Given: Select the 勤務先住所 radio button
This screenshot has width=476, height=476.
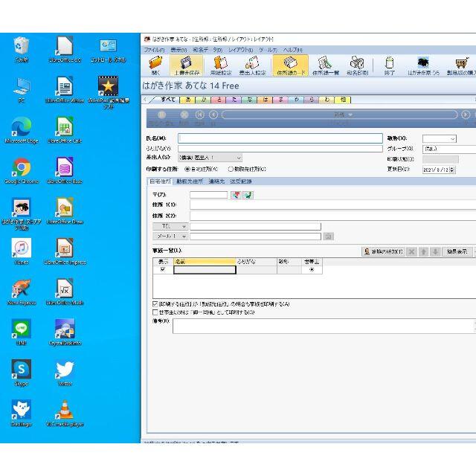Looking at the screenshot, I should pyautogui.click(x=231, y=169).
